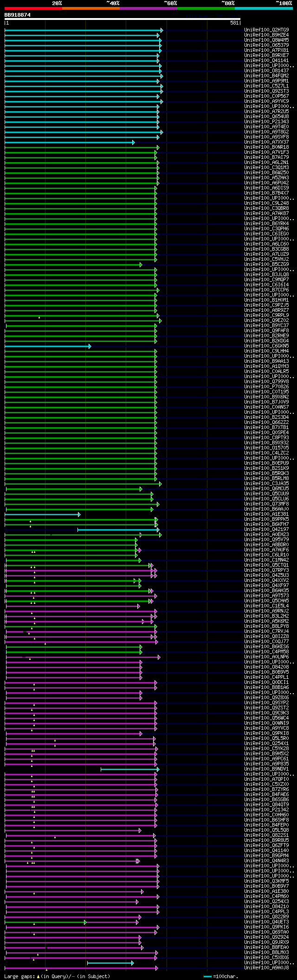Select the UniRef100_P21343 label
The height and width of the screenshot is (980, 297).
tap(266, 121)
